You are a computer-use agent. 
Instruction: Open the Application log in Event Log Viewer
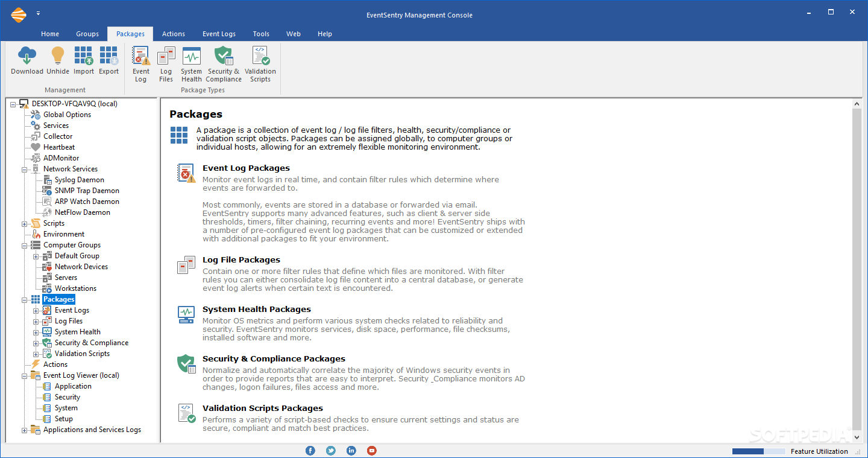click(x=73, y=386)
